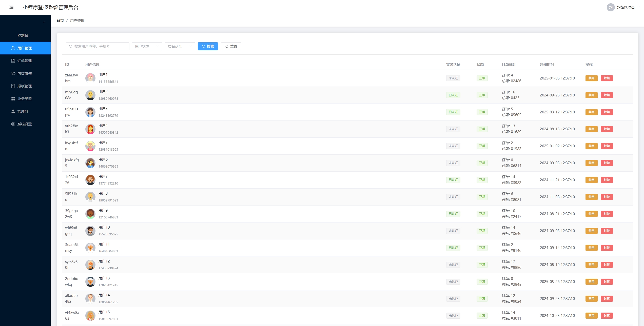Click the hamburger menu collapse icon

click(x=11, y=7)
